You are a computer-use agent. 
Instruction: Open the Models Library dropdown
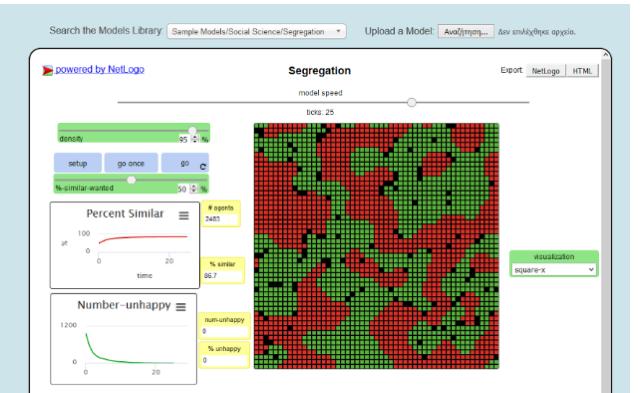[256, 31]
